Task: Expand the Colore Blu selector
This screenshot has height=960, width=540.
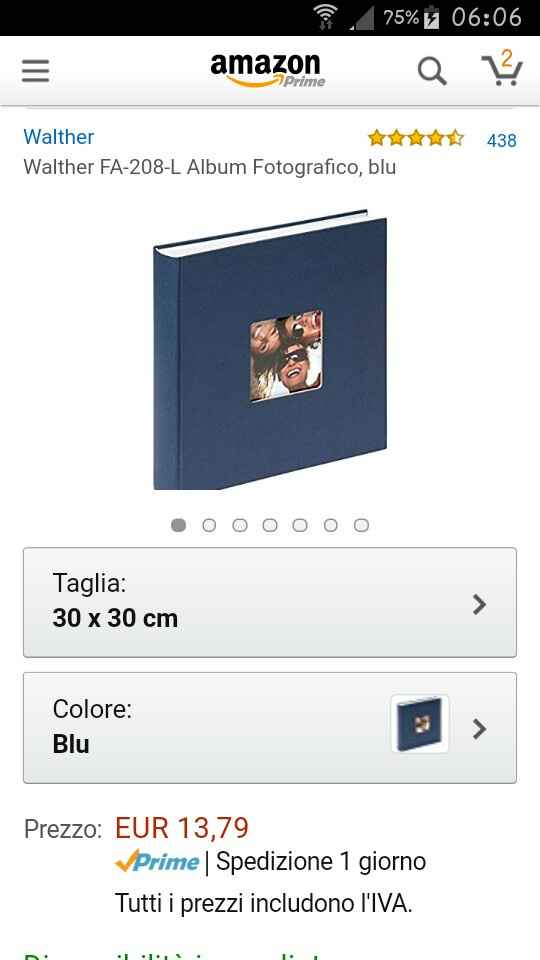Action: click(270, 727)
